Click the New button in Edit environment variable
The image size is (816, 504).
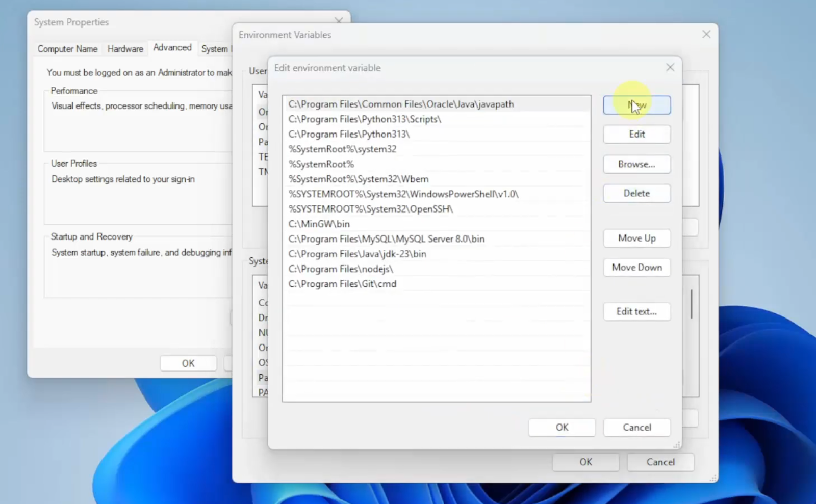tap(636, 105)
